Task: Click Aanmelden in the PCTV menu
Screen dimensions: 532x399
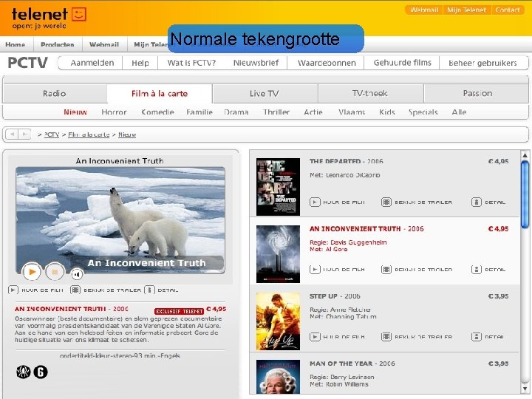Action: click(92, 63)
